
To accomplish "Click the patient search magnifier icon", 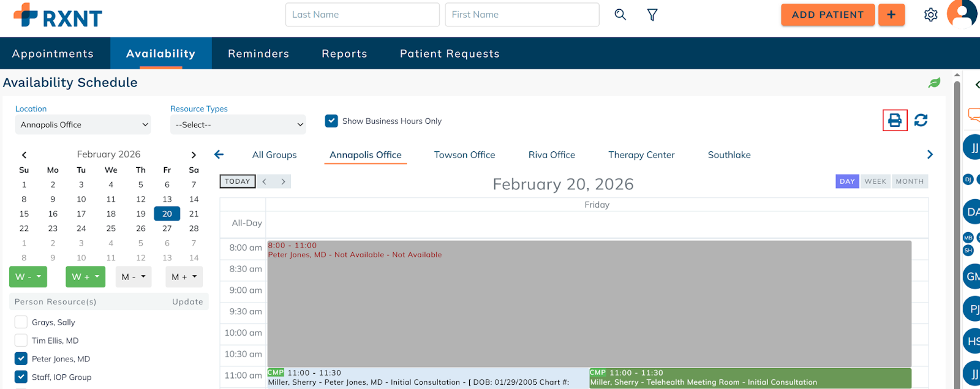I will [620, 15].
